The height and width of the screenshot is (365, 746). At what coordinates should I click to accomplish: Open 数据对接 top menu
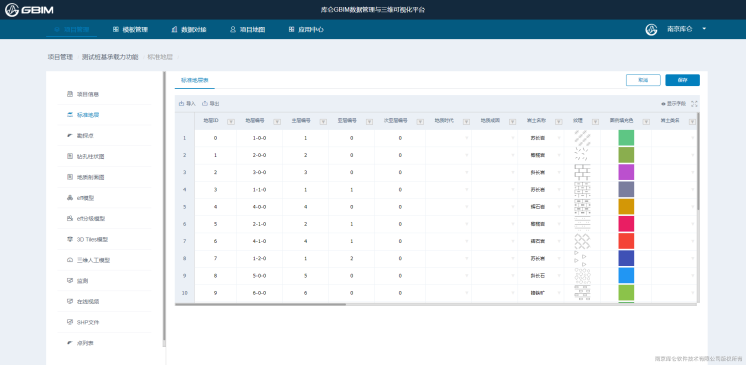pyautogui.click(x=189, y=30)
